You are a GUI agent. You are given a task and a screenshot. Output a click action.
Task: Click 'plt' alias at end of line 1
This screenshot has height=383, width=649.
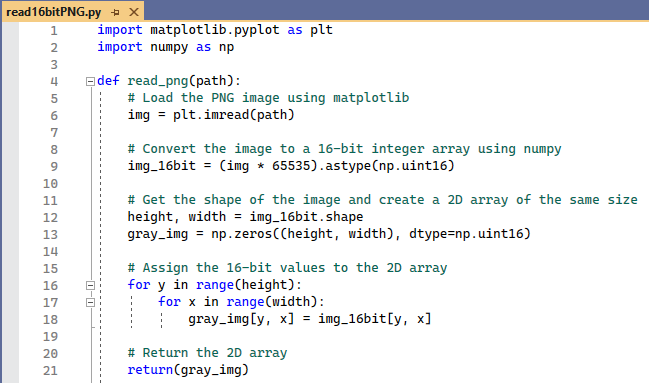(x=322, y=30)
